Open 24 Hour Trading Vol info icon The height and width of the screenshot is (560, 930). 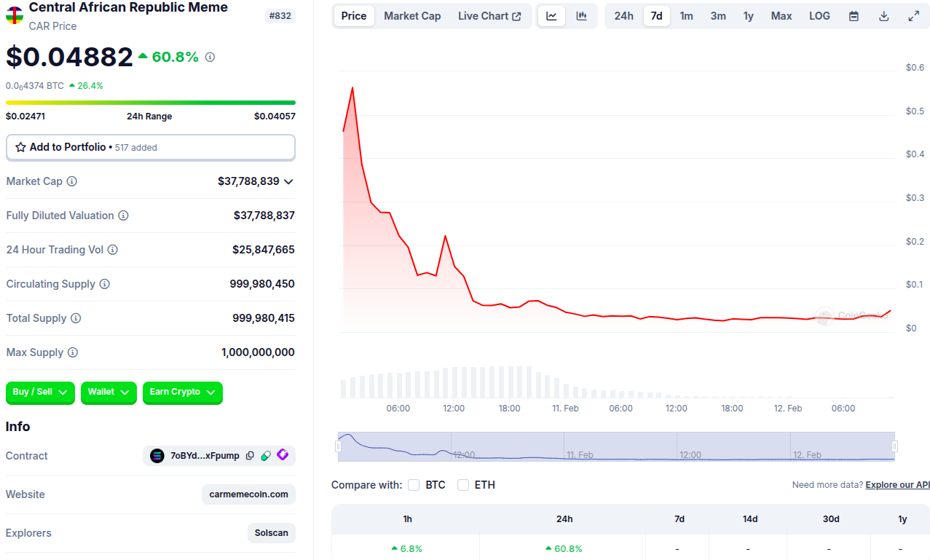pyautogui.click(x=113, y=250)
